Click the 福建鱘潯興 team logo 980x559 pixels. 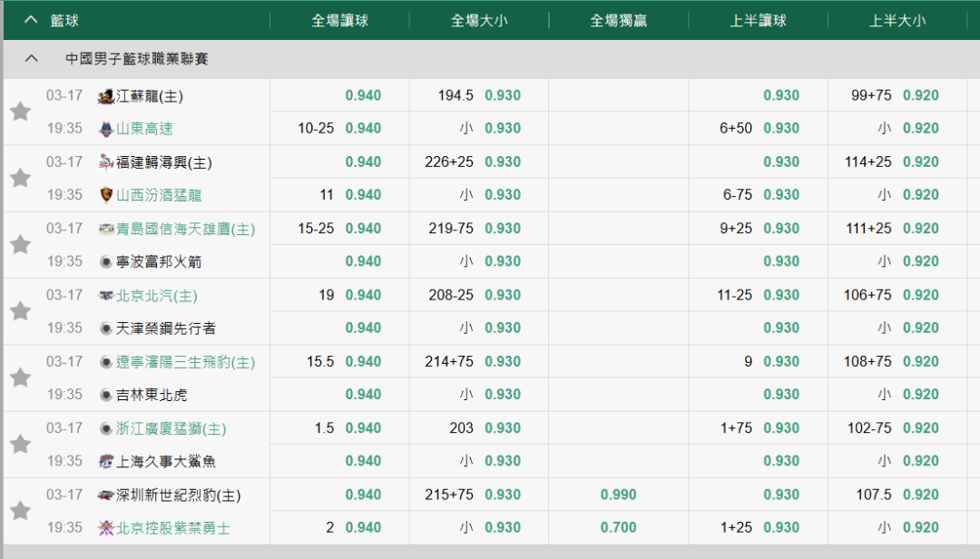[x=106, y=162]
